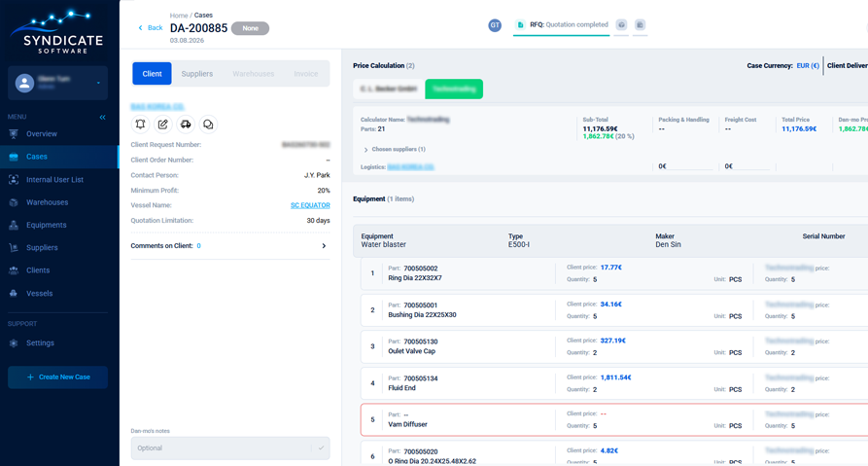Screen dimensions: 868x466
Task: Open the Case Currency EUR (€) selector
Action: click(808, 65)
